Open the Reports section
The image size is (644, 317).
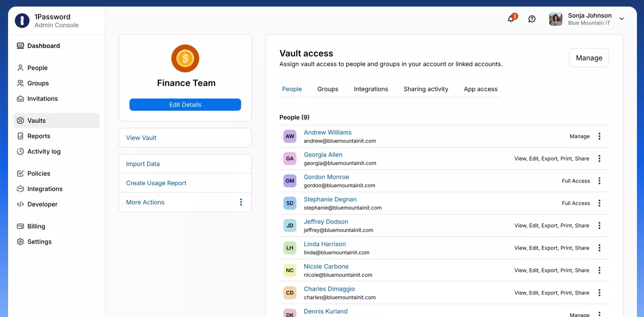[39, 136]
